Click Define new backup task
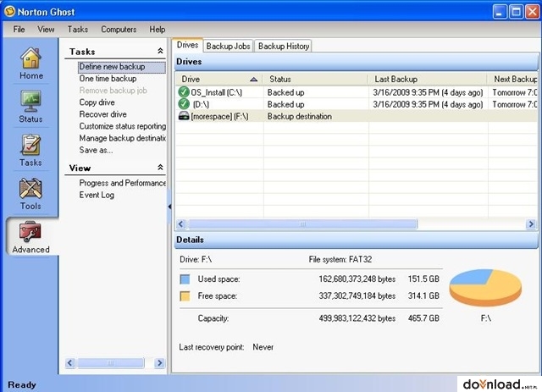 122,67
